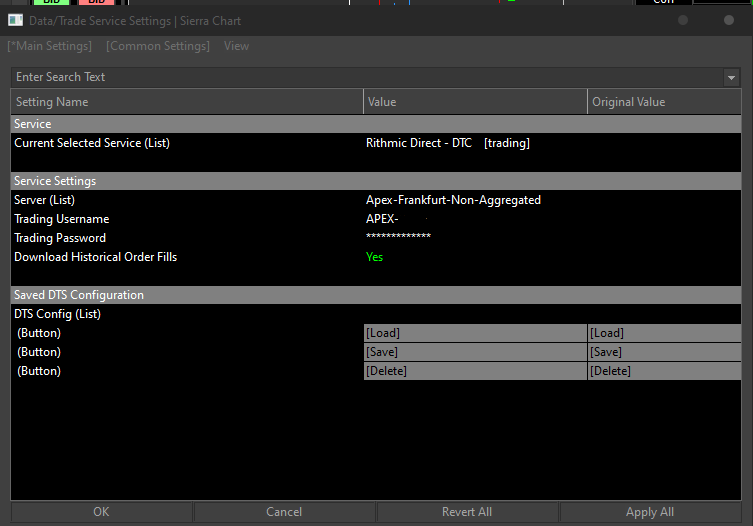Toggle Download Historical Order Fills Yes value

click(375, 257)
